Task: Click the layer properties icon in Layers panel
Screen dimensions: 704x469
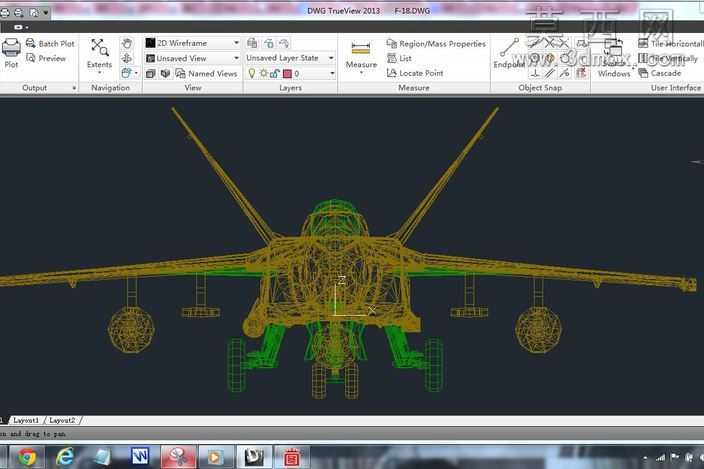Action: (252, 44)
